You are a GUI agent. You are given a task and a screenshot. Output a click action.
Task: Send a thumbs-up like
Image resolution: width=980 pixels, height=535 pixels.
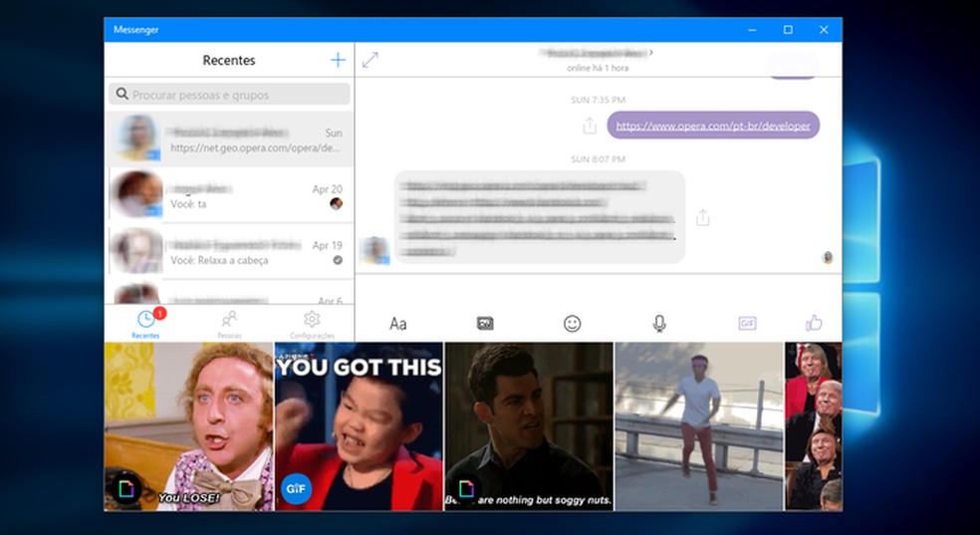(x=814, y=323)
